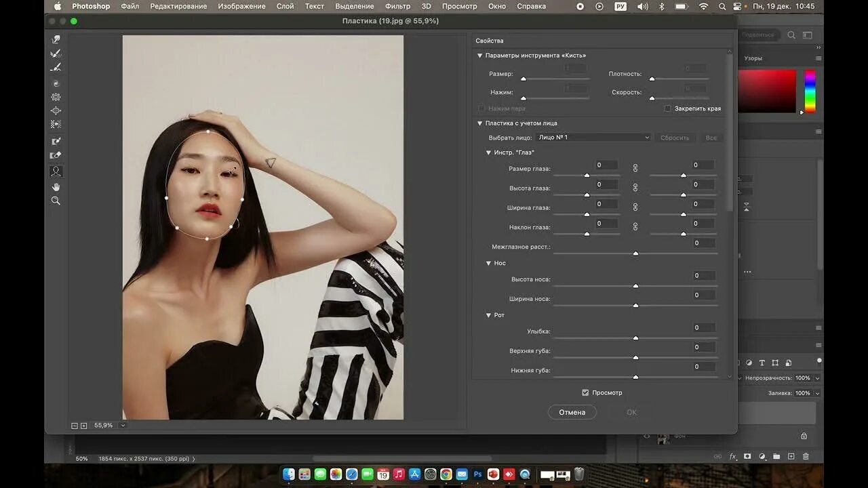Open the Выбрать лицо dropdown
The width and height of the screenshot is (868, 488).
[x=593, y=138]
